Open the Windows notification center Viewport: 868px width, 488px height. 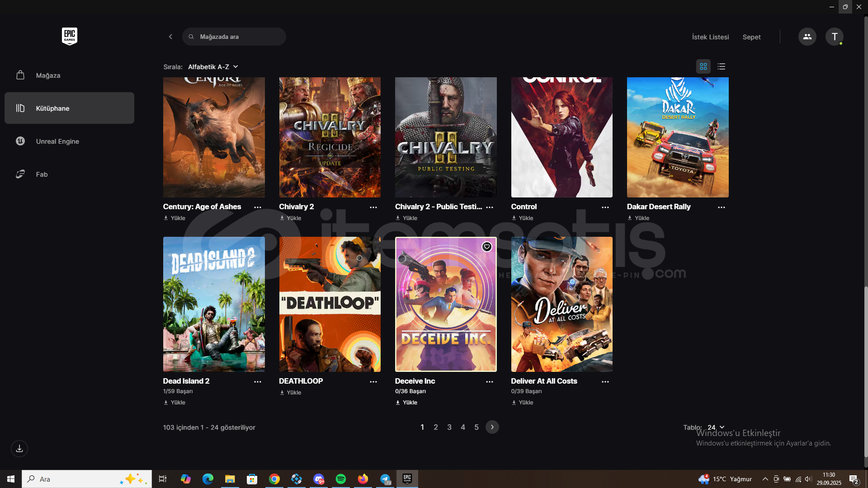(x=854, y=479)
